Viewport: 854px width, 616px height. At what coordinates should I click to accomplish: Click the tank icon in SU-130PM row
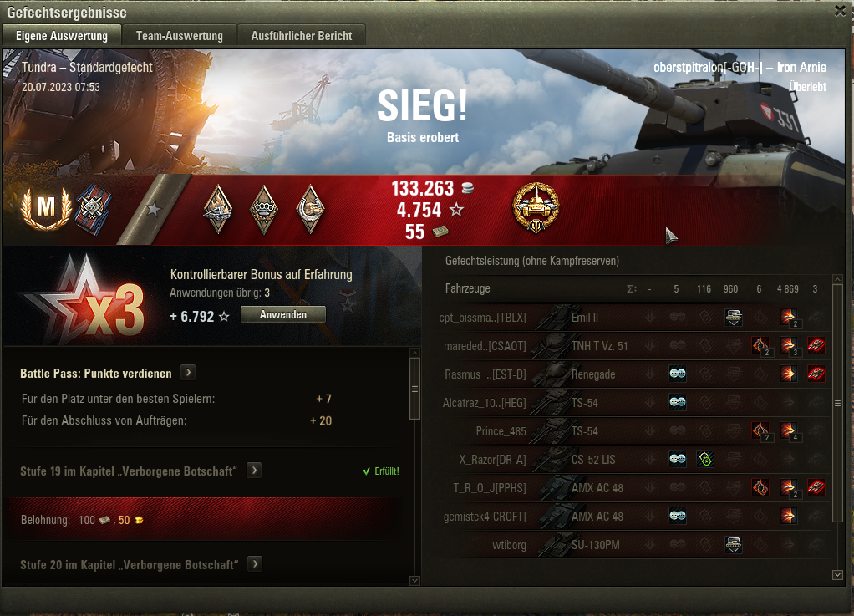734,545
